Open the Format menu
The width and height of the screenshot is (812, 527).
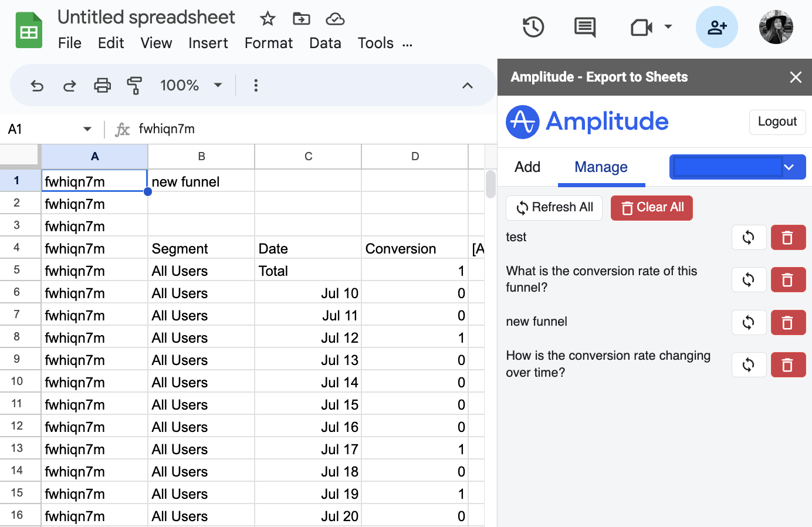[x=269, y=43]
